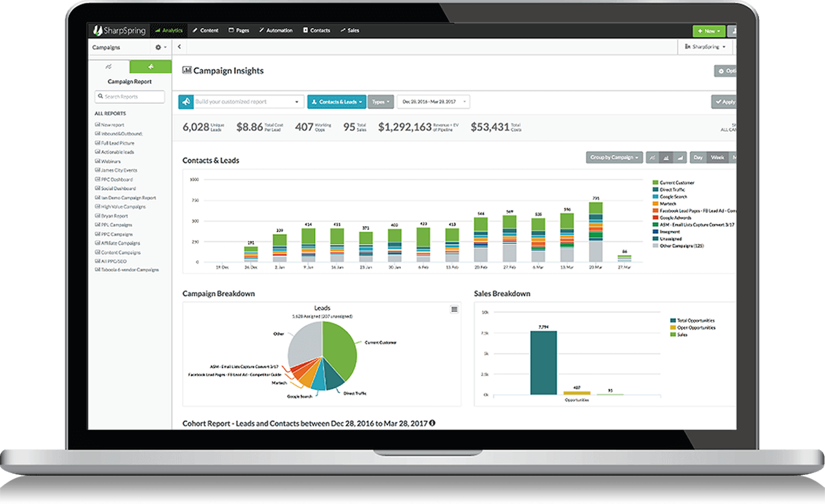Screen dimensions: 825x504
Task: Open the Group by Campaign dropdown
Action: click(x=614, y=157)
